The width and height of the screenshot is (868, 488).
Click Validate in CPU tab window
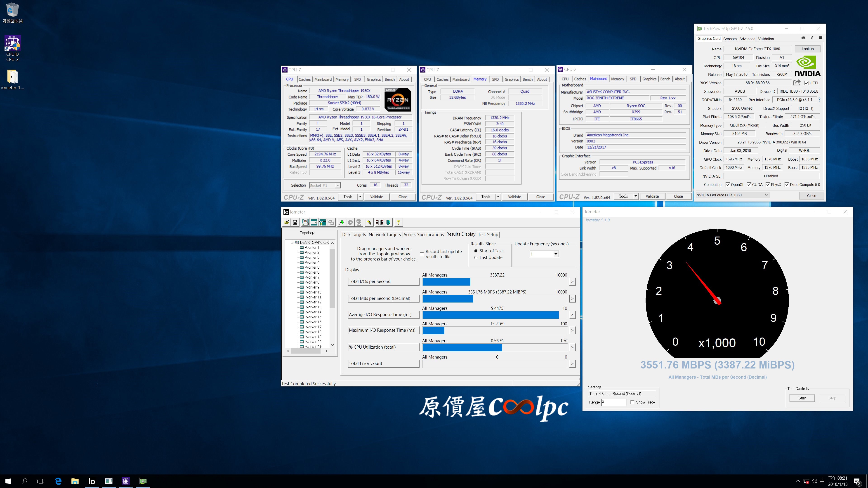(x=376, y=197)
